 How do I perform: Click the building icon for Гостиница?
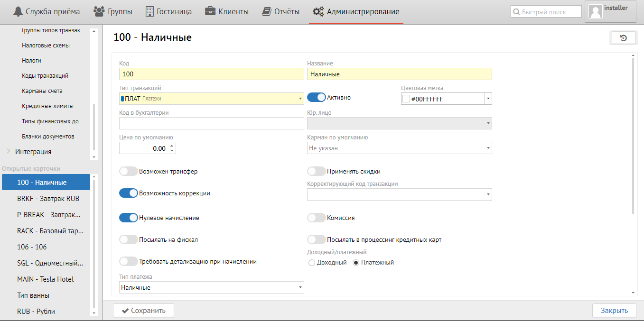tap(149, 11)
